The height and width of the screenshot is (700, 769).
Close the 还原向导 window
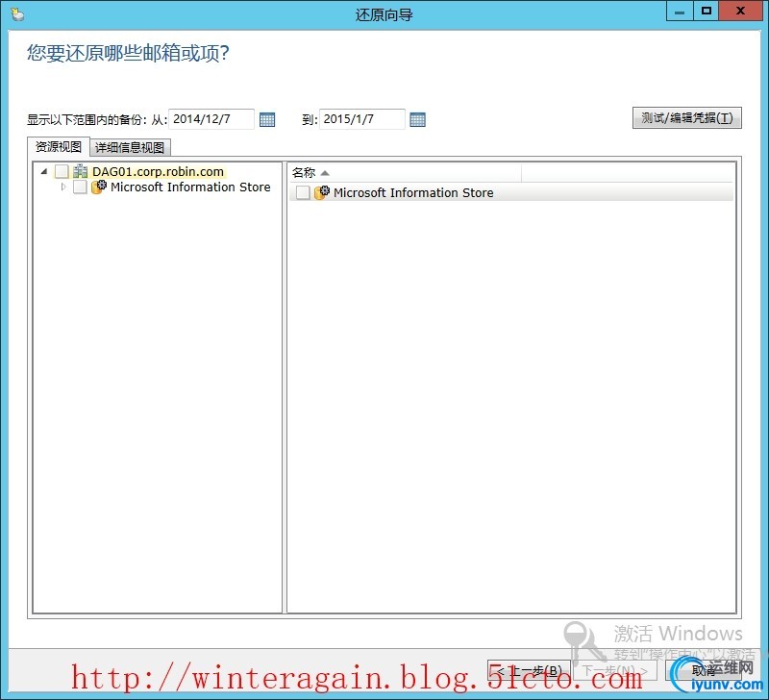(740, 12)
